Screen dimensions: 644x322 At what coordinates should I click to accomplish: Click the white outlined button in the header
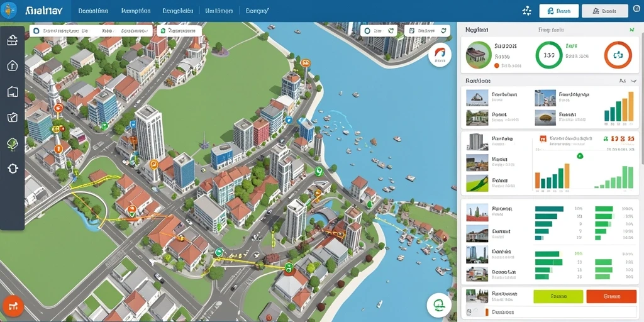tap(559, 11)
